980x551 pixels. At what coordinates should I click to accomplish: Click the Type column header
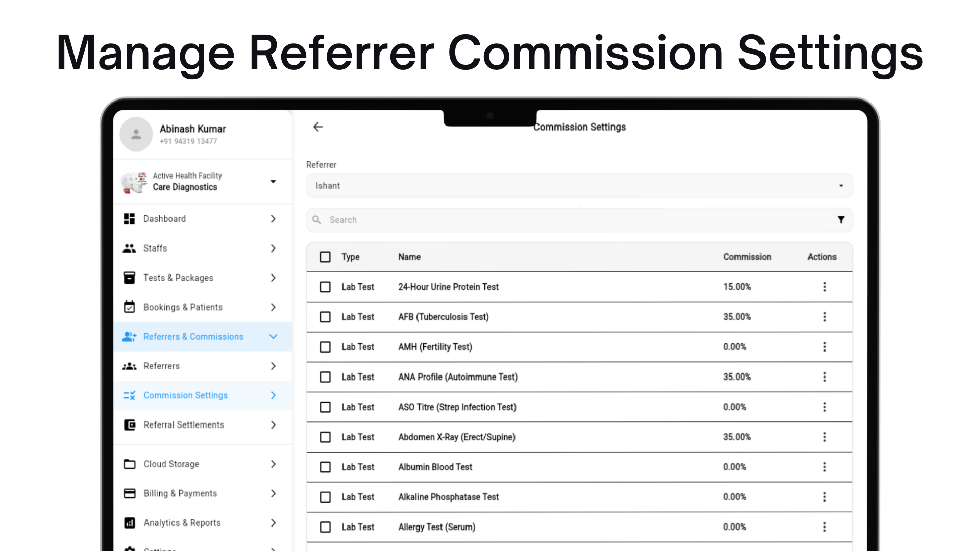point(351,257)
